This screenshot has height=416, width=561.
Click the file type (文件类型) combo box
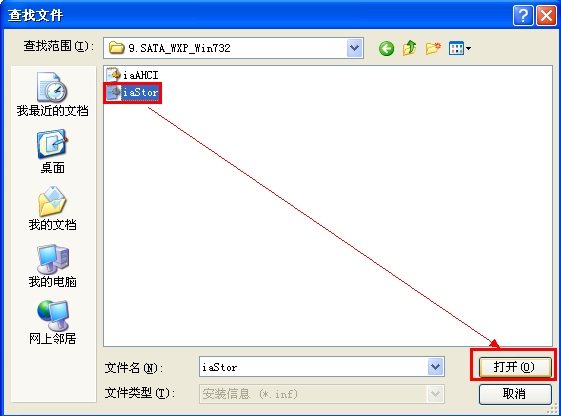(x=322, y=394)
